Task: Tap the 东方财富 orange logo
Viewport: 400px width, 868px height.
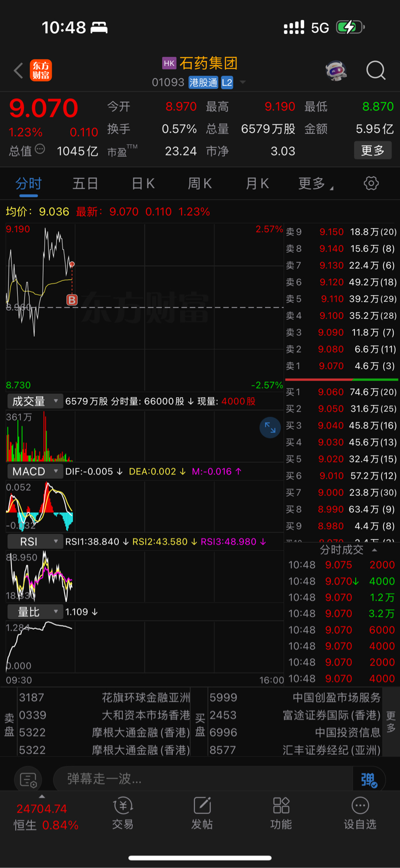Action: pos(41,70)
